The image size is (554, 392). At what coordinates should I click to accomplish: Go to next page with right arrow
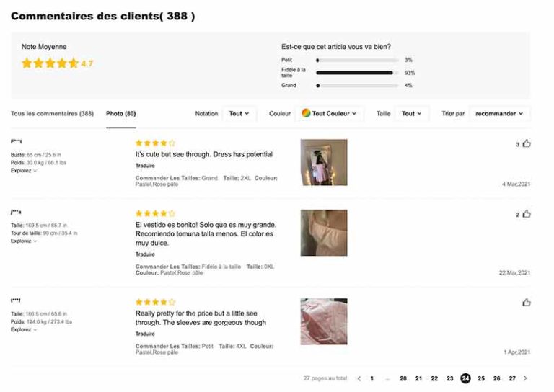coord(525,378)
